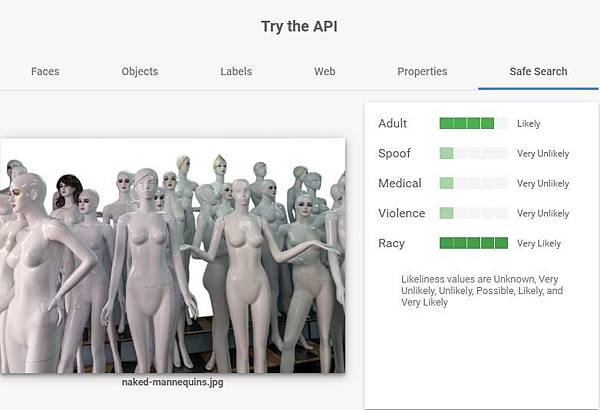Viewport: 600px width, 410px height.
Task: Click the Violence likelihood bar
Action: (474, 213)
